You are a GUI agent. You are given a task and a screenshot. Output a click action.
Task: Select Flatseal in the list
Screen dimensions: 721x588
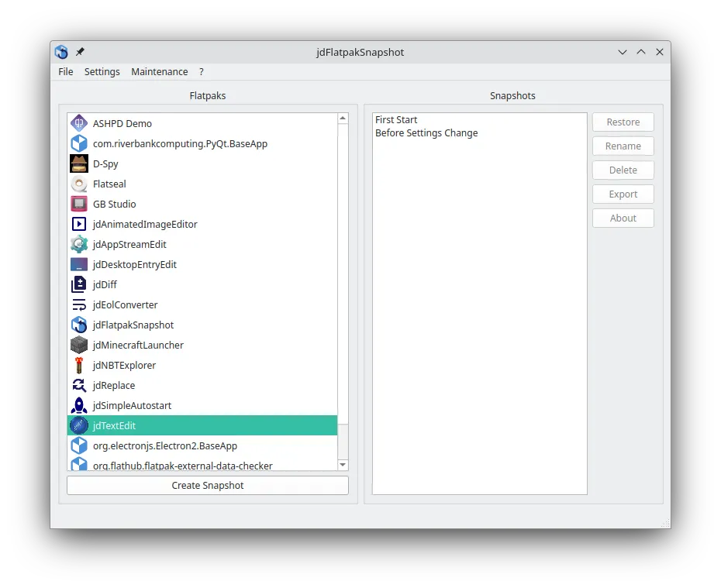202,184
